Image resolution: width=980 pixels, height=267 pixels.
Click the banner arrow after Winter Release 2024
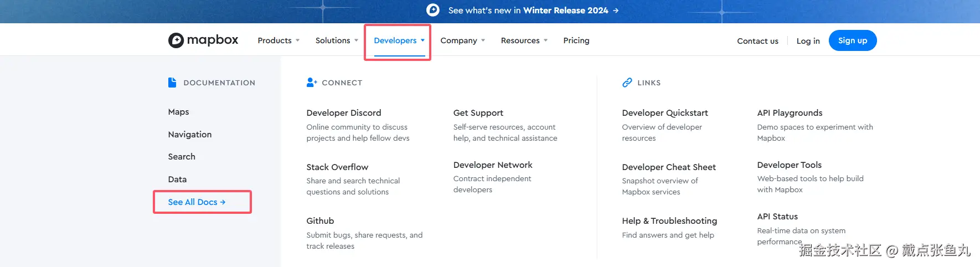coord(616,11)
